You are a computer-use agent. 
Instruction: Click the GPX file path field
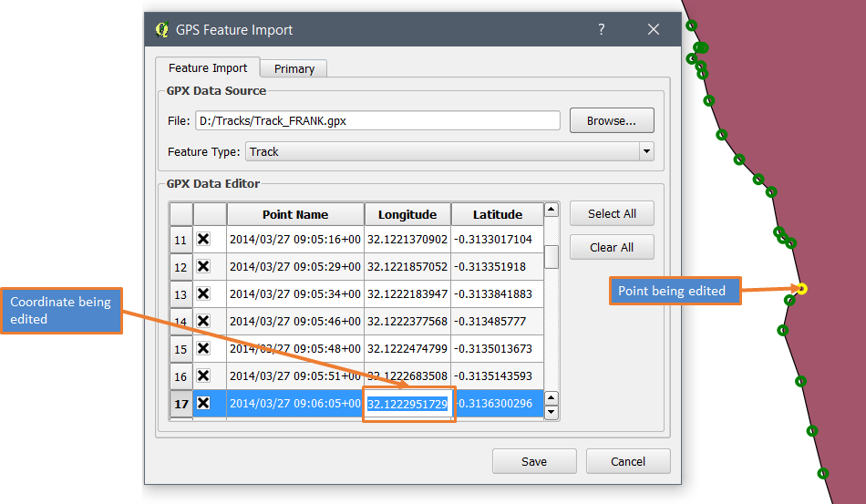point(377,120)
